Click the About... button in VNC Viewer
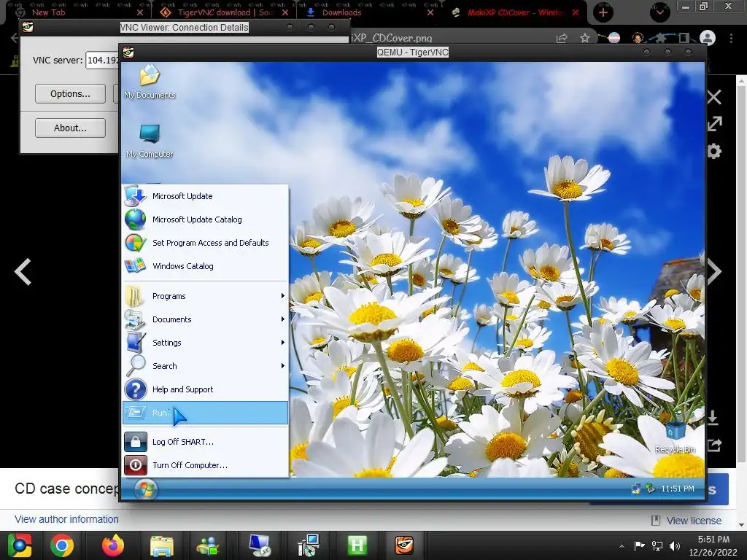 coord(70,128)
